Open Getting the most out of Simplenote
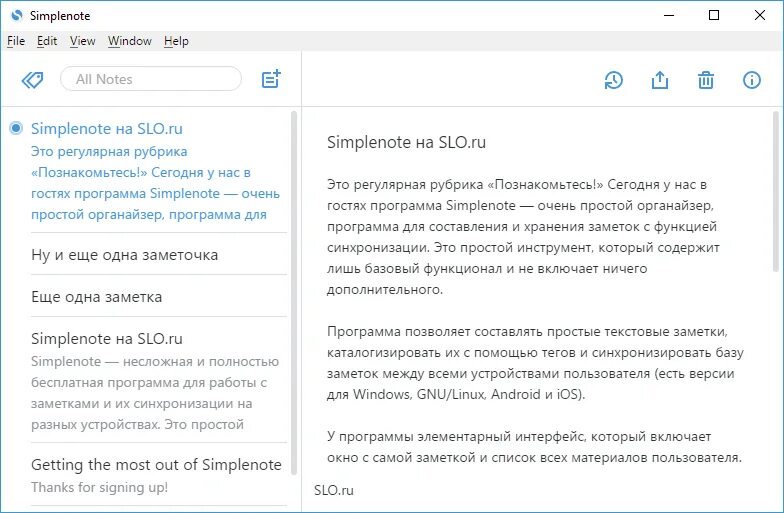Image resolution: width=784 pixels, height=513 pixels. click(x=159, y=475)
